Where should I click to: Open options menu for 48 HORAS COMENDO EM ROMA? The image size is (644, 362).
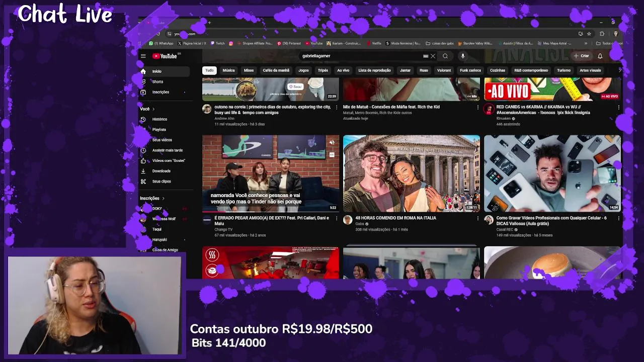tap(477, 218)
